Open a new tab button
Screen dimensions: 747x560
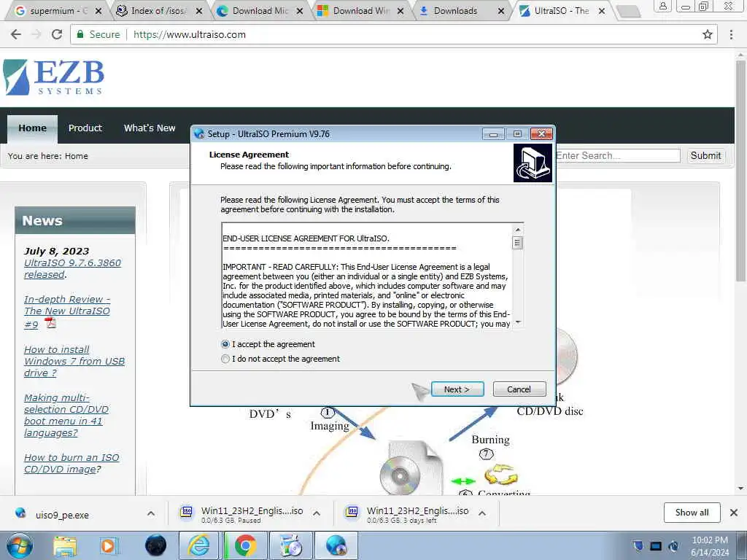(627, 11)
